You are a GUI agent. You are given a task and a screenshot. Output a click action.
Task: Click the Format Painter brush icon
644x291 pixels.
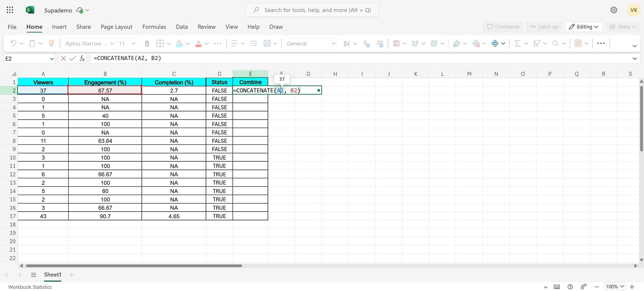coord(51,44)
